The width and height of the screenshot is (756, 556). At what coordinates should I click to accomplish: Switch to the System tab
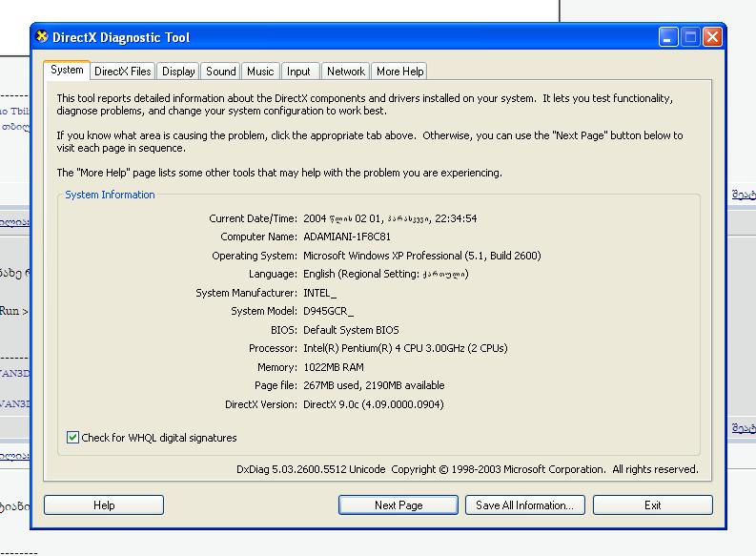pos(67,70)
